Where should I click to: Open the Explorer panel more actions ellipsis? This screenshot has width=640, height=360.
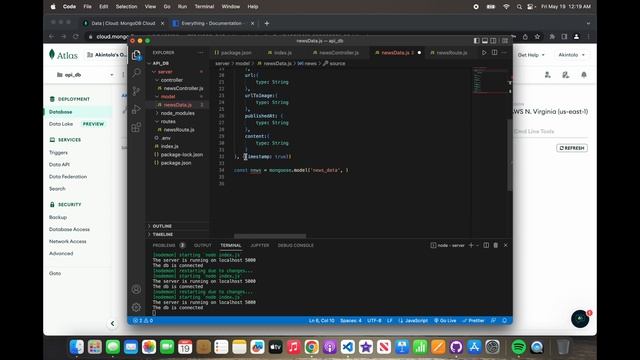point(200,53)
